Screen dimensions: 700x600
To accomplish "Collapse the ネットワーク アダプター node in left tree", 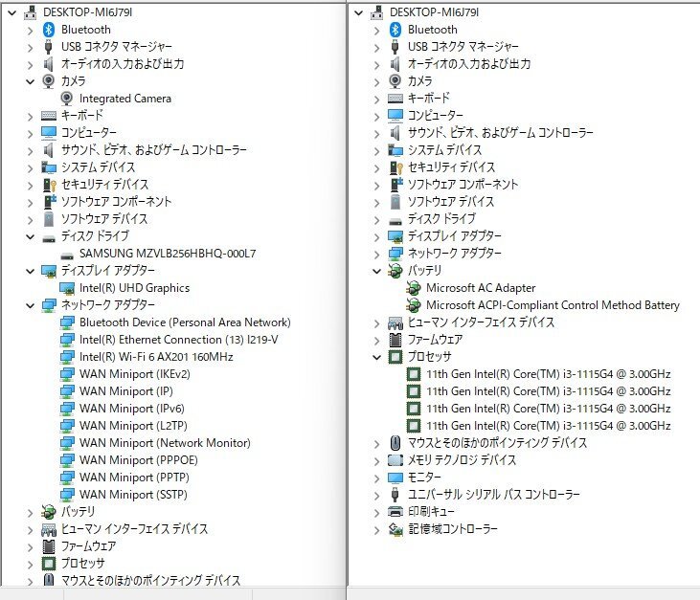I will click(x=30, y=305).
